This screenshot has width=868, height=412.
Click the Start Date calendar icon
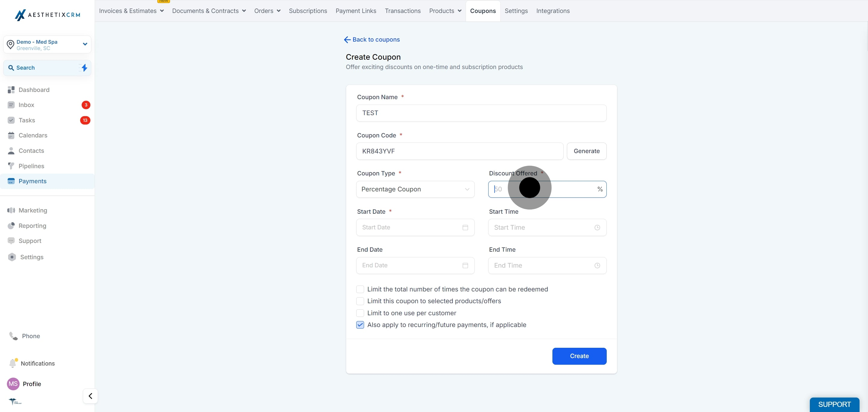coord(465,227)
